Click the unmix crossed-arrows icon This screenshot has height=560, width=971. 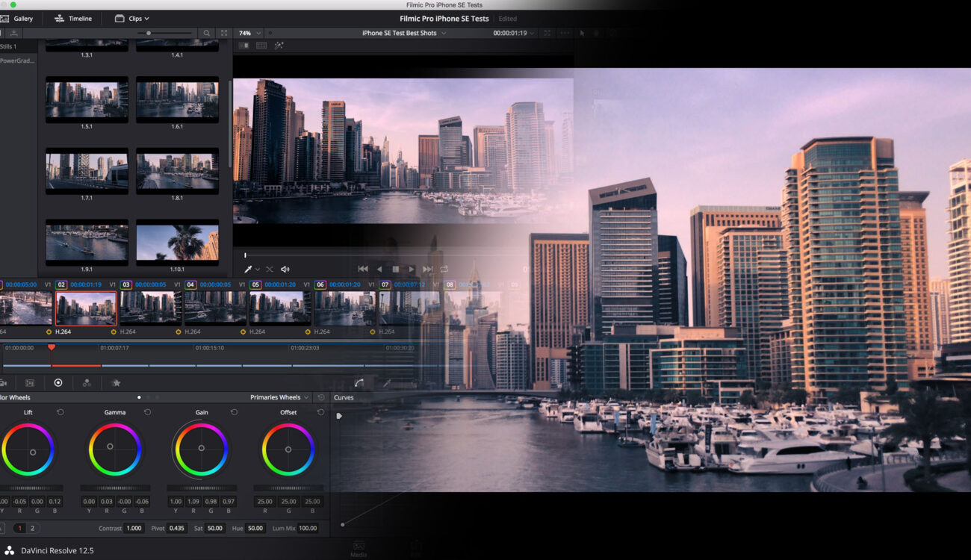[270, 269]
